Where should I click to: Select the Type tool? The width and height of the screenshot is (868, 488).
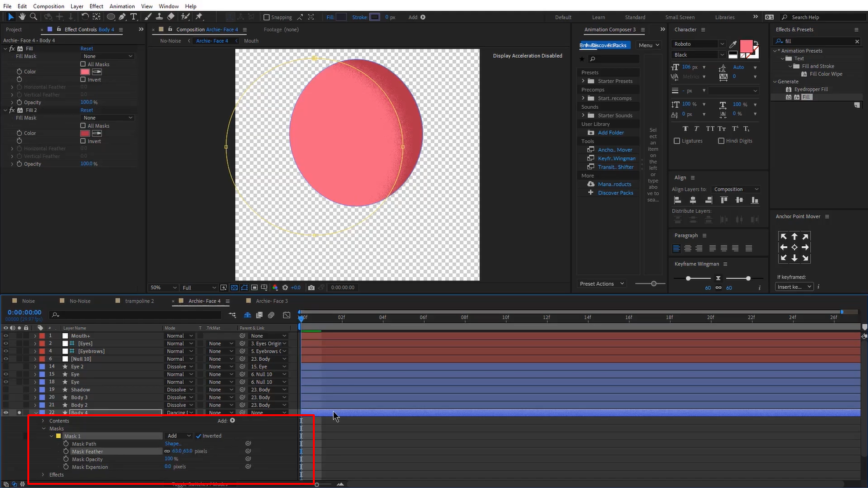click(134, 17)
